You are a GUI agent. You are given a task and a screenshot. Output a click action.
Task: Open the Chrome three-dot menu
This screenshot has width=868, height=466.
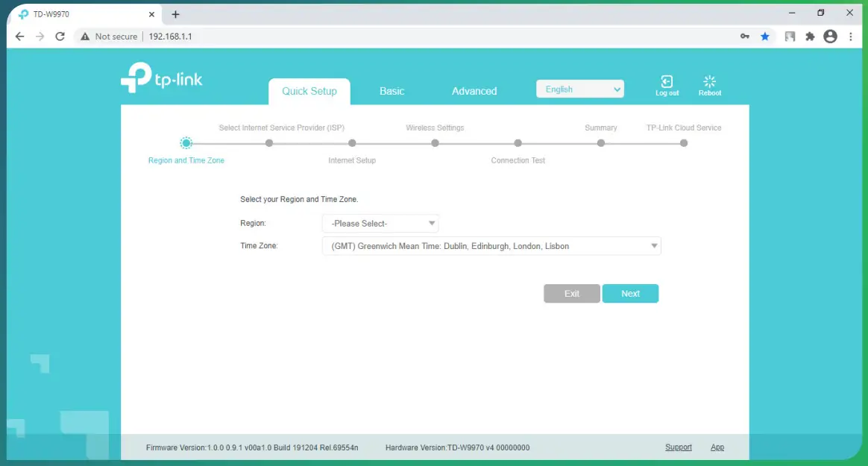(x=851, y=36)
